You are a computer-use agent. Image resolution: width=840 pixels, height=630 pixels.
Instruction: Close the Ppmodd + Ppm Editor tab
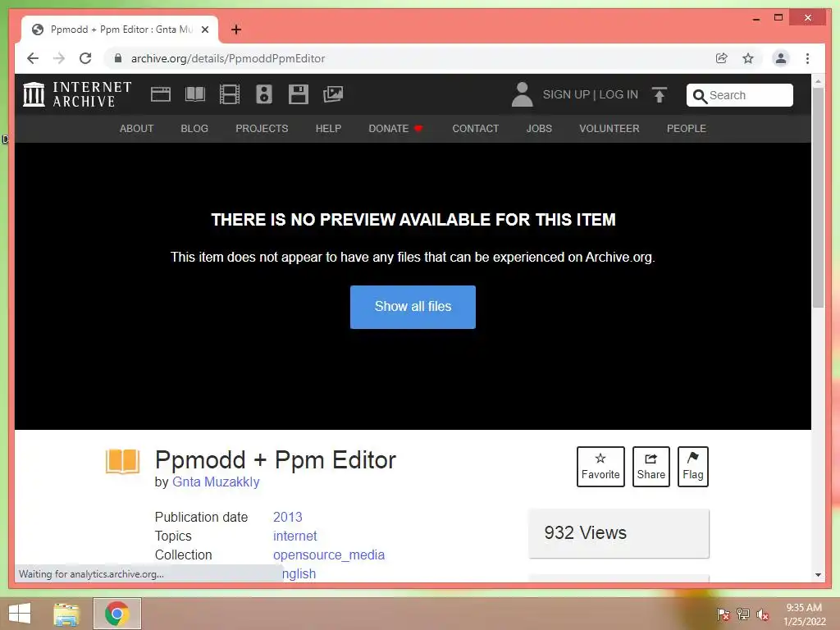(204, 30)
